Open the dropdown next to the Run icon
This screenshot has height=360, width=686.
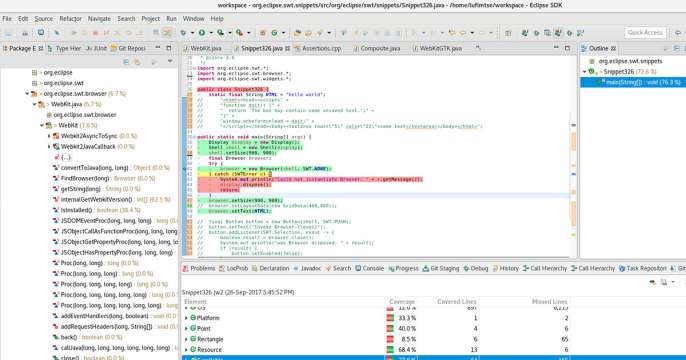point(210,33)
